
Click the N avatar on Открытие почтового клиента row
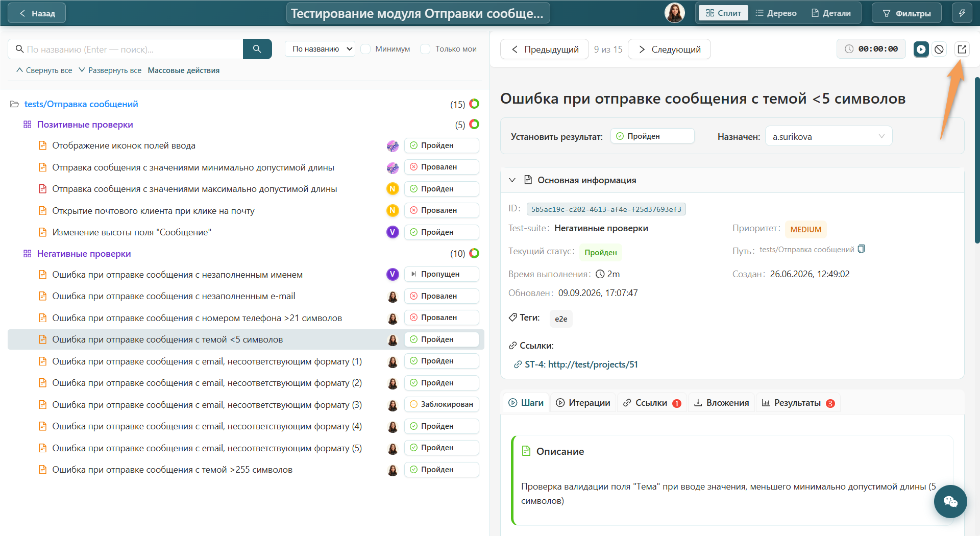point(393,210)
